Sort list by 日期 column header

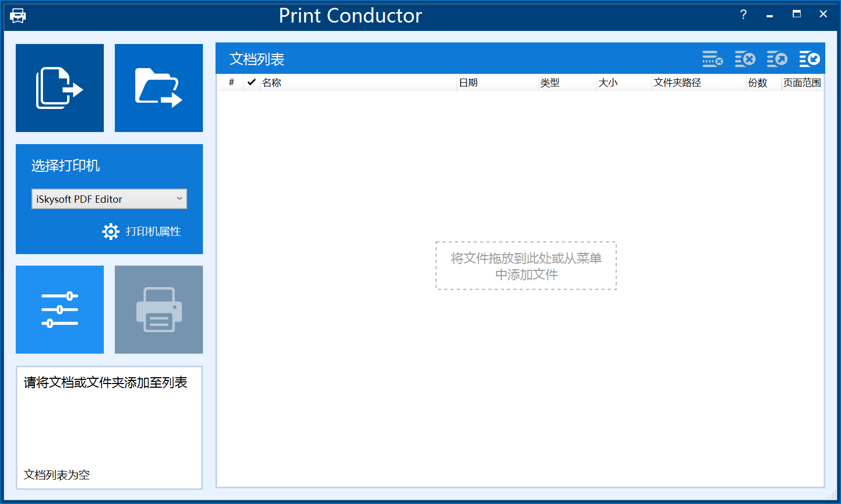tap(498, 82)
